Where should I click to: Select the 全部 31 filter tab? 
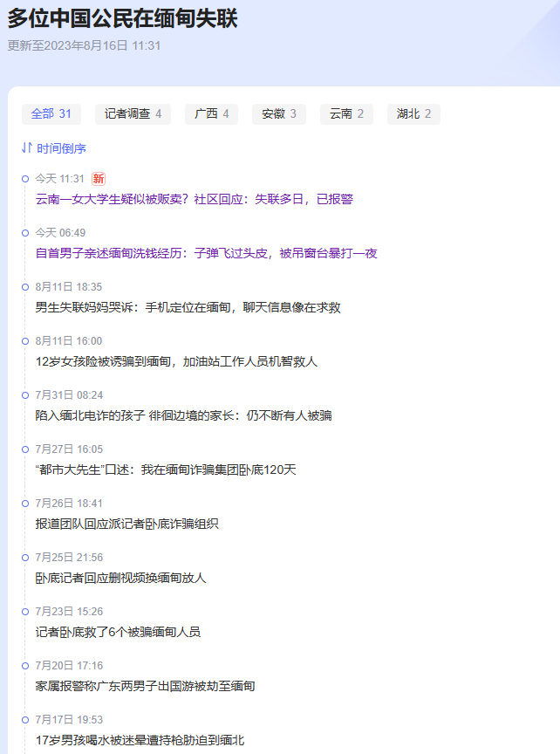point(51,114)
